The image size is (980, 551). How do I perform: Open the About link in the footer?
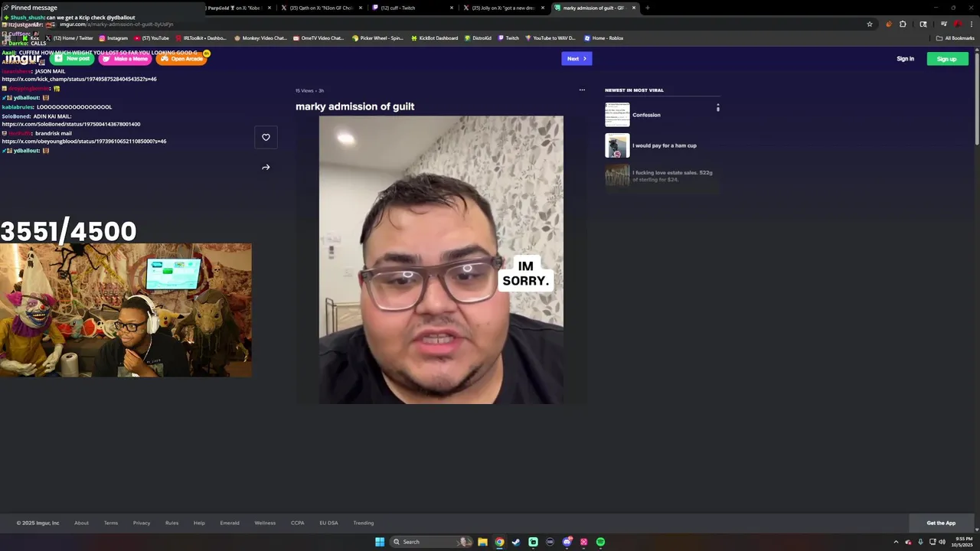[81, 523]
